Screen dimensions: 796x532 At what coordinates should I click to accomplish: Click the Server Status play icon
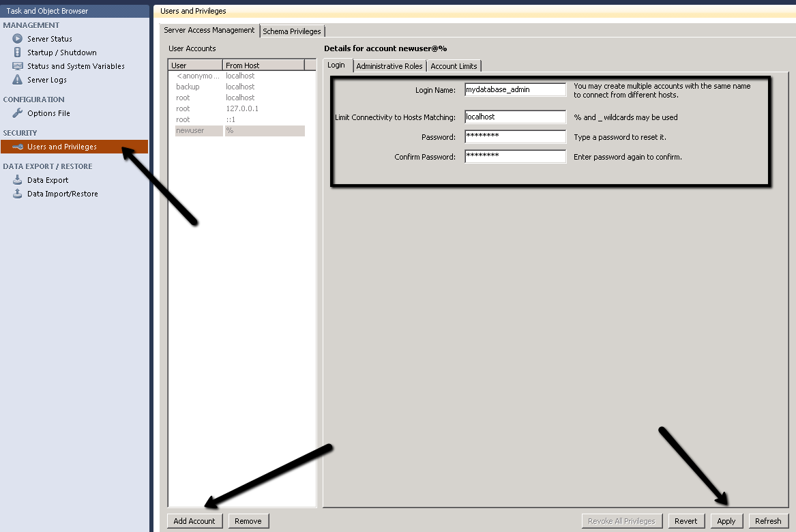(x=18, y=39)
